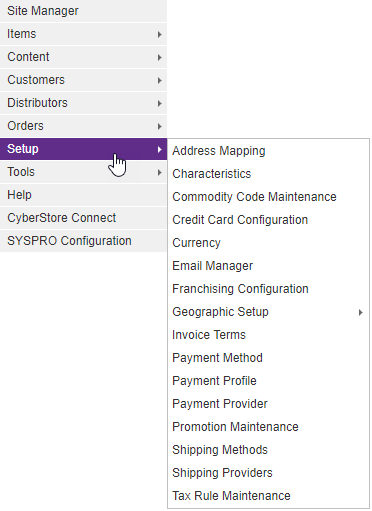This screenshot has width=372, height=511.
Task: Open SYSPRO Configuration
Action: 83,241
